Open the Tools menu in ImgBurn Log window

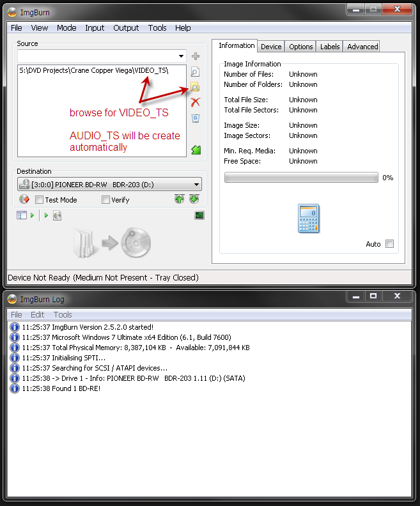(63, 314)
